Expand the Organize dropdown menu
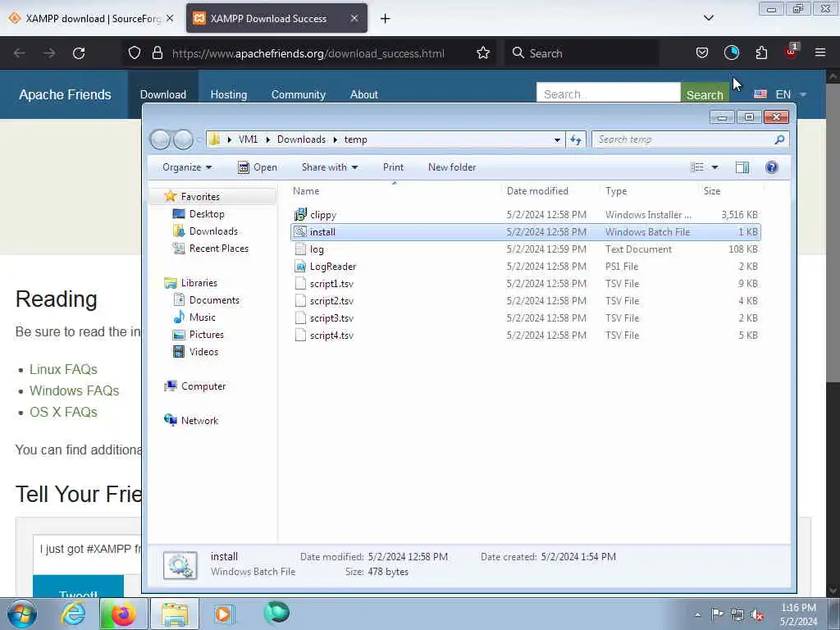Screen dimensions: 840x630 187,167
